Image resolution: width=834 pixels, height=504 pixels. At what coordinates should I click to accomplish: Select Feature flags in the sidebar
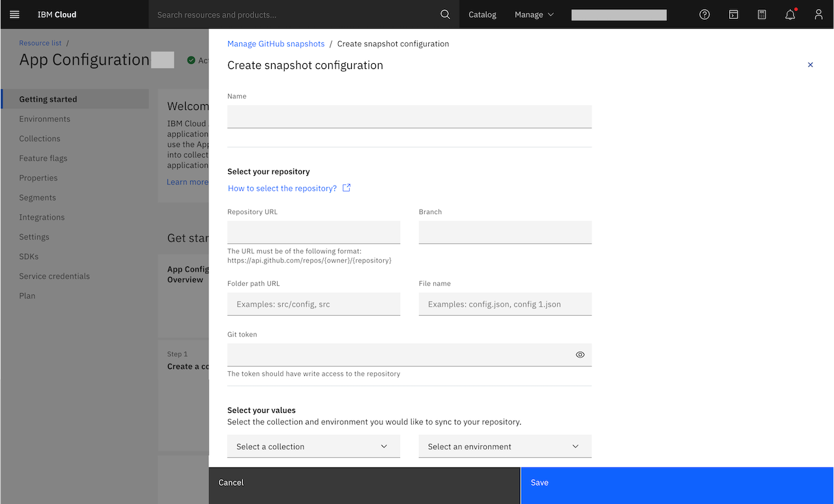[43, 158]
